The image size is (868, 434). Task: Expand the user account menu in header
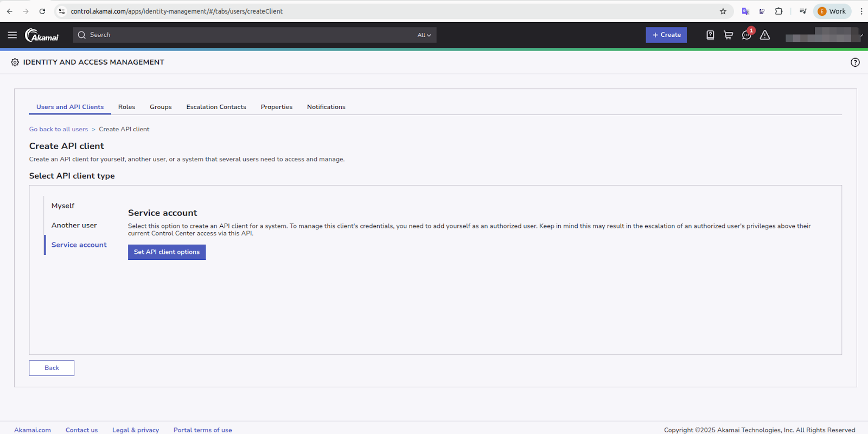(824, 35)
